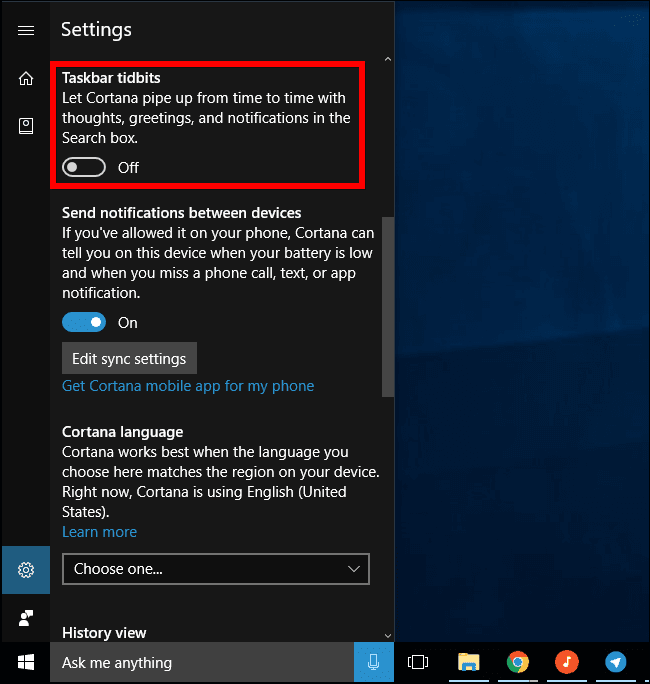Open the hamburger menu in Cortana
650x684 pixels.
point(26,31)
